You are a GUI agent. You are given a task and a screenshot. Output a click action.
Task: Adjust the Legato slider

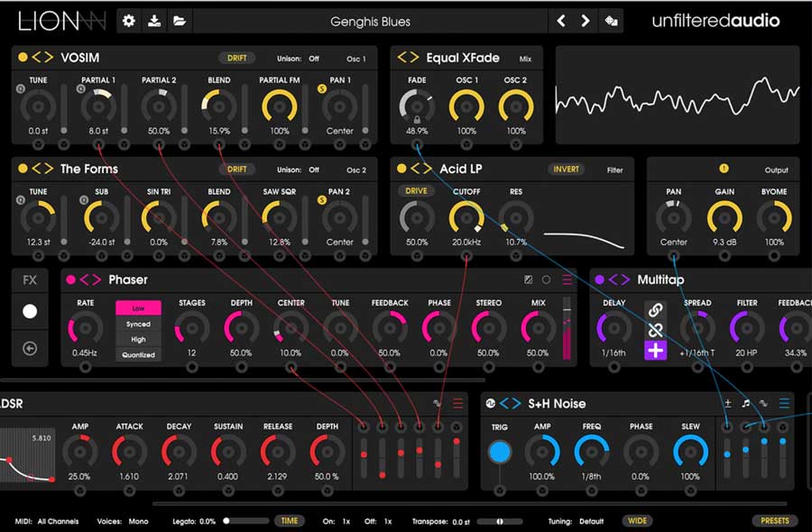(245, 521)
